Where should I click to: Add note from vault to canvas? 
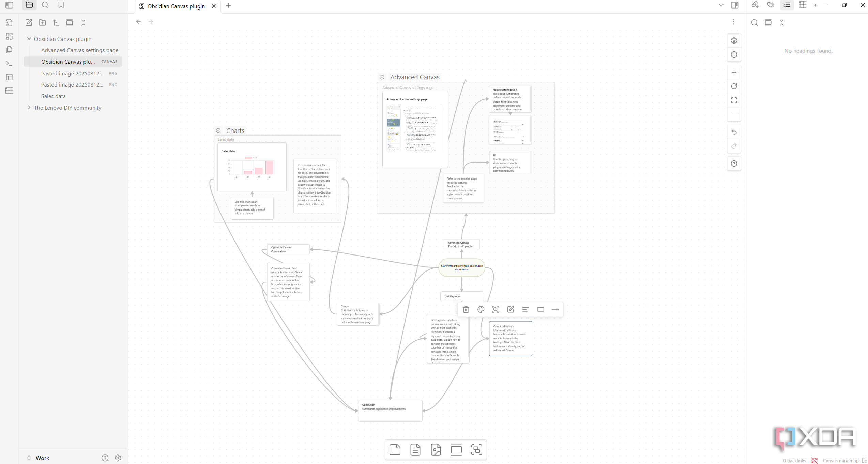pos(415,450)
